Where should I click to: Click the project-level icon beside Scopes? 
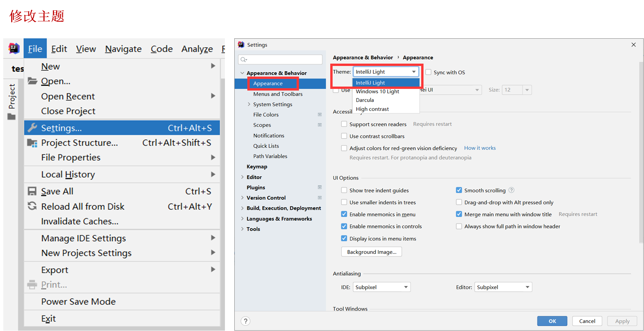tap(320, 125)
